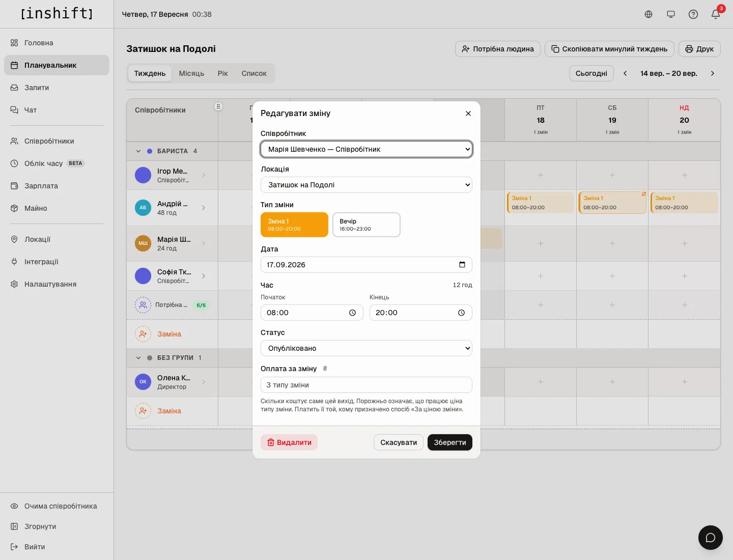Switch to the Список tab
Viewport: 733px width, 560px height.
[254, 73]
